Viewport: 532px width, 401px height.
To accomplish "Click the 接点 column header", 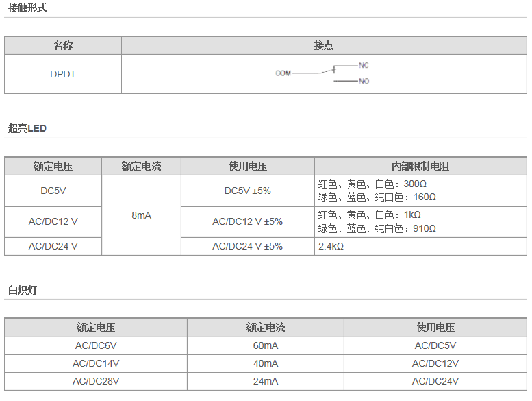I will 324,46.
